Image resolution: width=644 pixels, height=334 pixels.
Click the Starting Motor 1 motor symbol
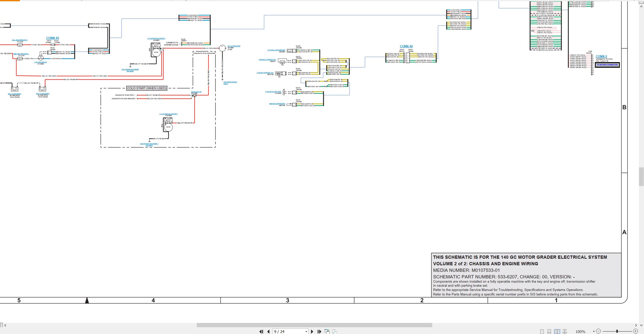[x=156, y=52]
